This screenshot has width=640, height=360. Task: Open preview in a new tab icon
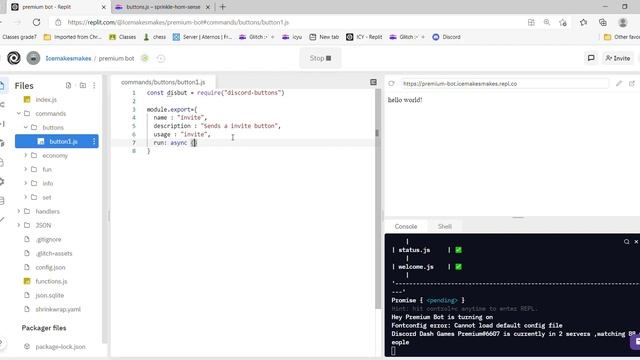pyautogui.click(x=631, y=84)
